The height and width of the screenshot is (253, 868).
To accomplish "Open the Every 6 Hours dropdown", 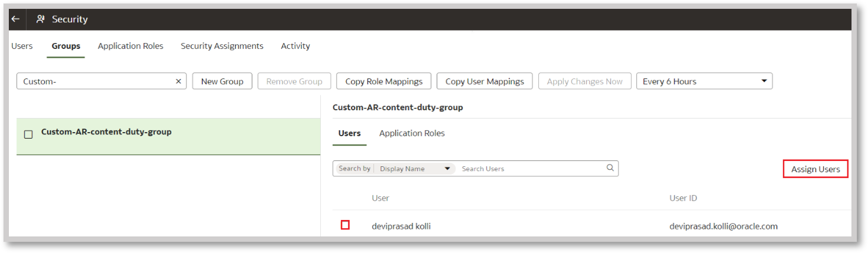I will pos(704,81).
